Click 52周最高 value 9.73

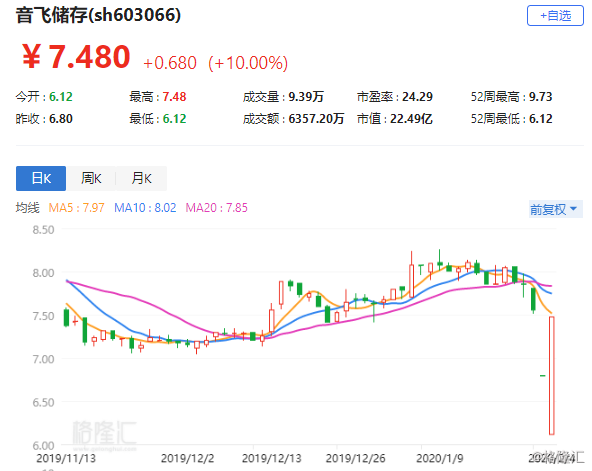(540, 97)
